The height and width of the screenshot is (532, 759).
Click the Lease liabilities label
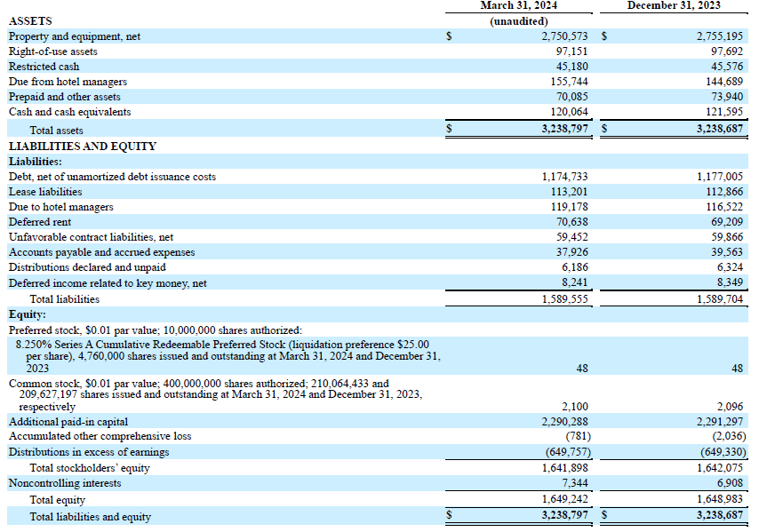coord(45,192)
